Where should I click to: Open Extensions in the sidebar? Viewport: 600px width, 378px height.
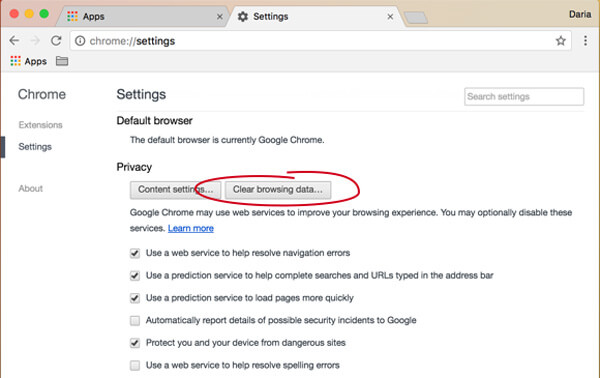click(41, 125)
